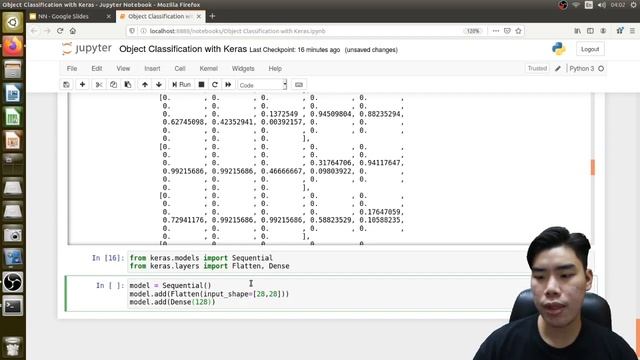Open the Edit menu
The image size is (640, 360).
coord(97,69)
